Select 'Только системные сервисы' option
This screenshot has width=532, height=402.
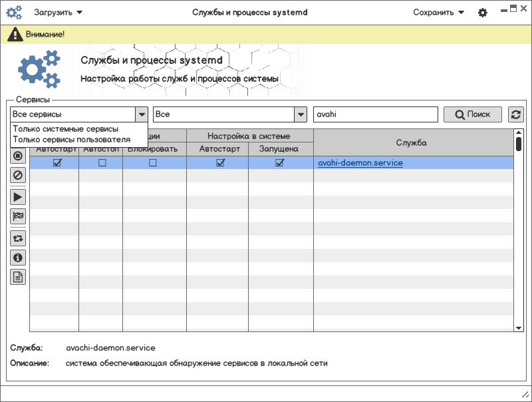(x=65, y=128)
